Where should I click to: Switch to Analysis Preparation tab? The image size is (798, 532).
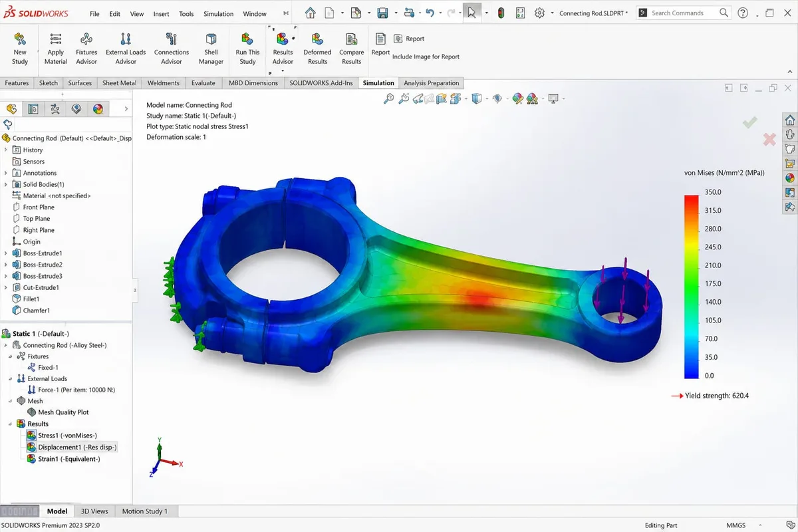pos(432,83)
